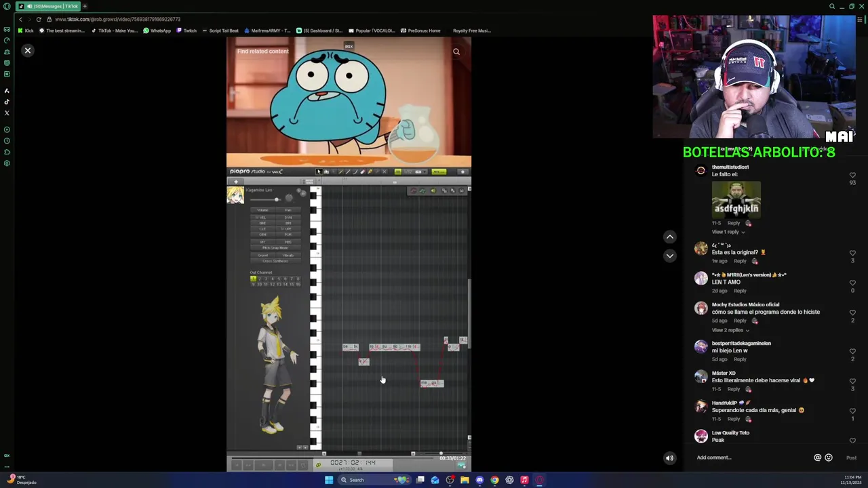The image size is (868, 488).
Task: Reply to Mochy Estudios México comment
Action: (740, 321)
